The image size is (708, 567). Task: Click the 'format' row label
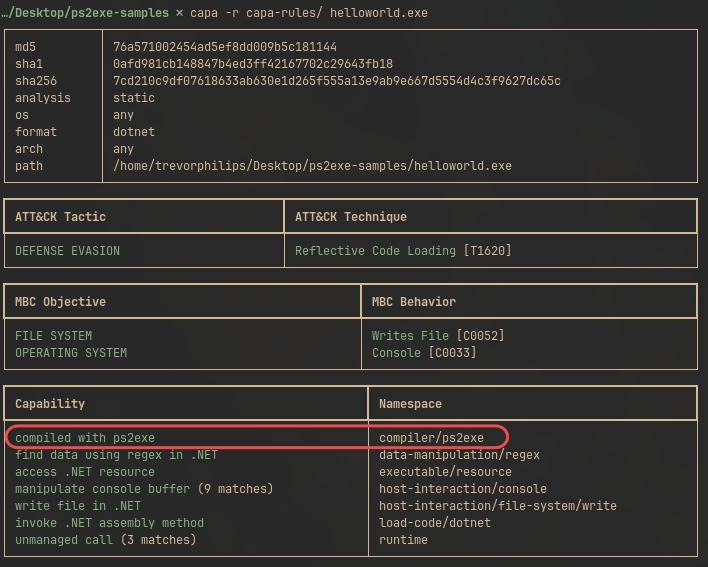click(36, 132)
